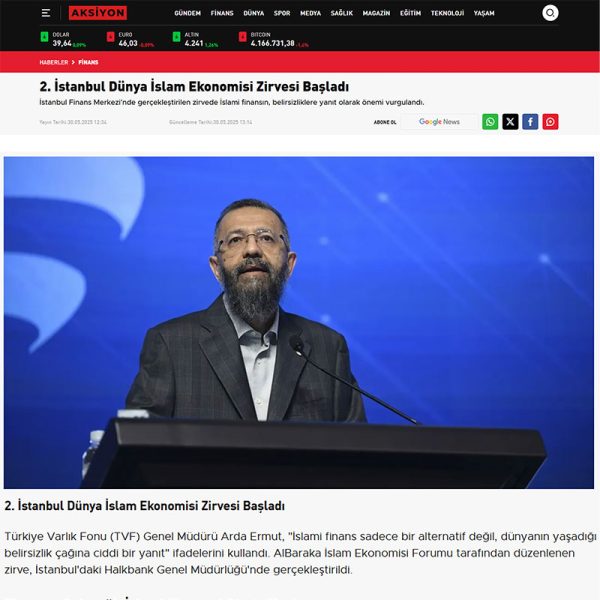Open the YAŞAM section

(x=484, y=13)
